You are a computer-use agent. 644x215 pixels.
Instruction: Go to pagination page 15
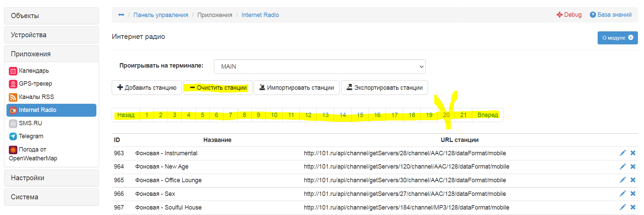tap(360, 115)
